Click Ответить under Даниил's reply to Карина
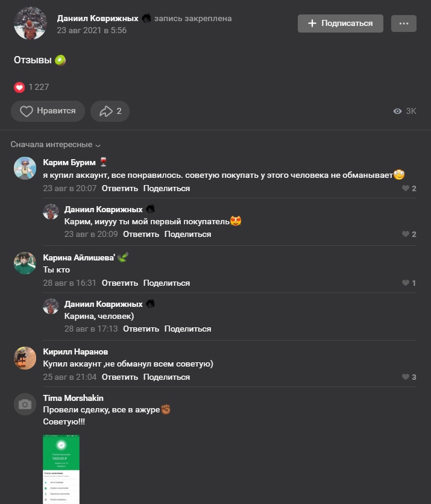Screen dimensions: 431x504 point(141,329)
